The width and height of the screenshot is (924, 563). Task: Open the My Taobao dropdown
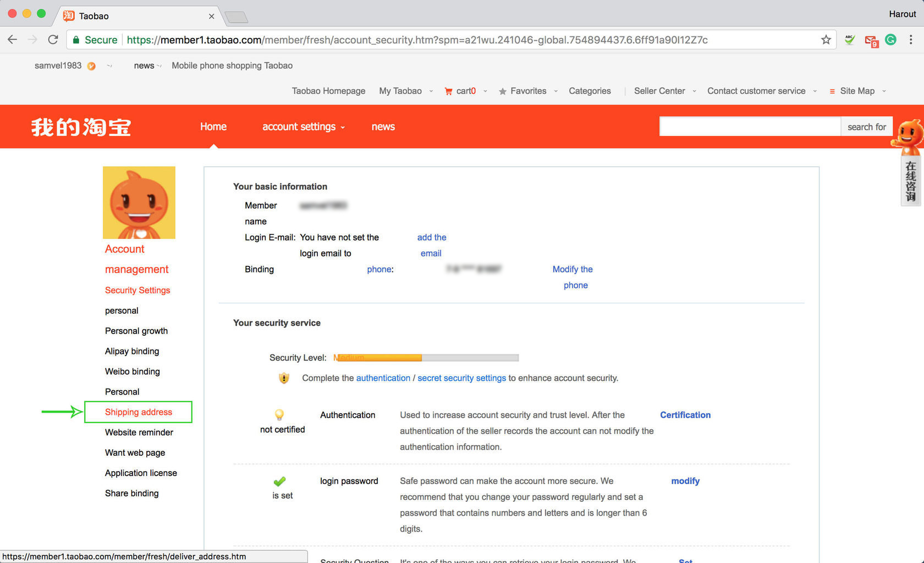pyautogui.click(x=400, y=91)
